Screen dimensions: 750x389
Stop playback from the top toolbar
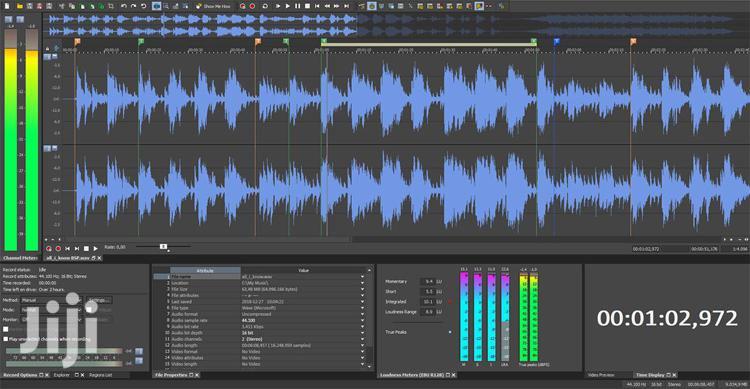click(307, 6)
